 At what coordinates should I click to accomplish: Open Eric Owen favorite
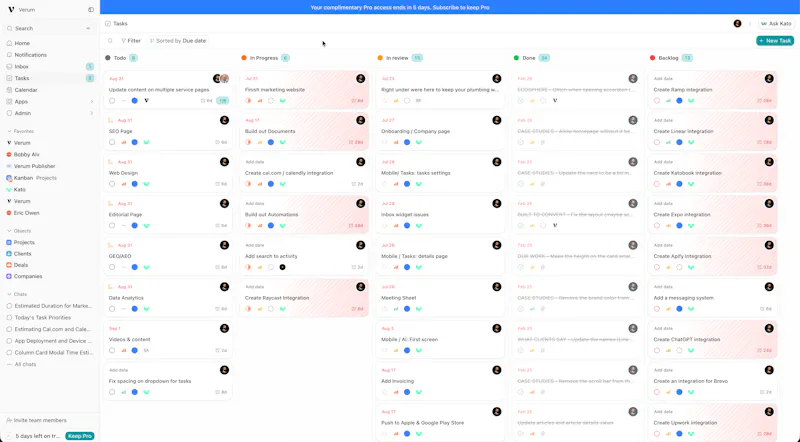[27, 213]
